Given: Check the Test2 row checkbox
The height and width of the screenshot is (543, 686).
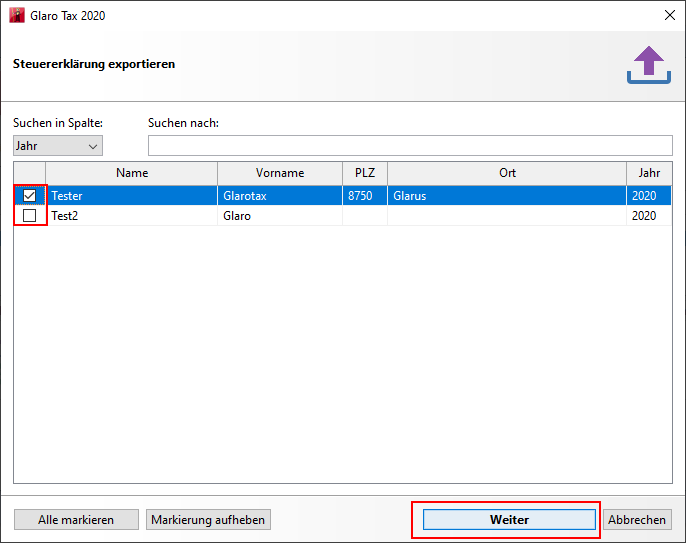Looking at the screenshot, I should (29, 215).
